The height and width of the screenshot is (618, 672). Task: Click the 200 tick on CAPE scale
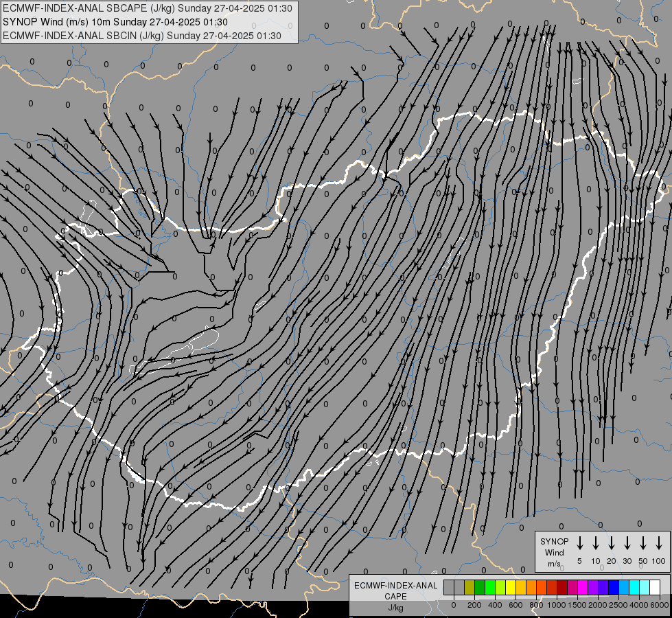474,605
